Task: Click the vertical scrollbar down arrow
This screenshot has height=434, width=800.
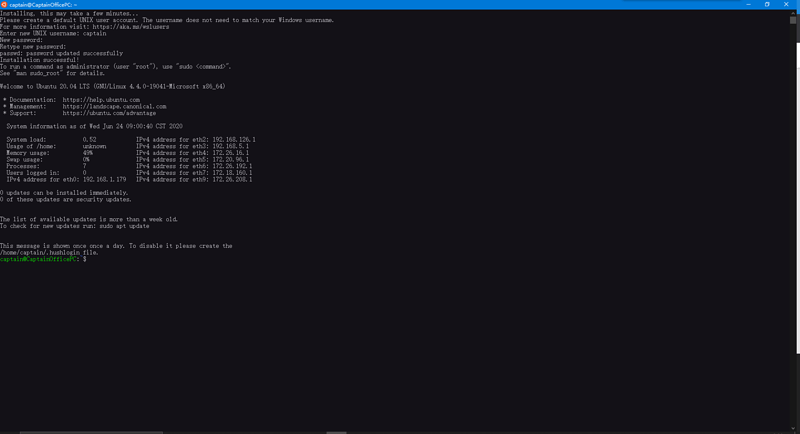Action: point(793,429)
